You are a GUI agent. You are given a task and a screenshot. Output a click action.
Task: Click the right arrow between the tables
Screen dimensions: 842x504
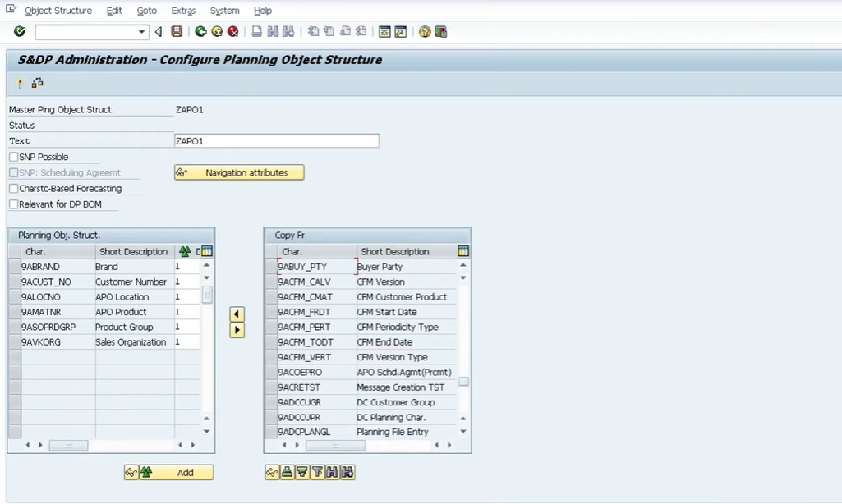coord(237,332)
